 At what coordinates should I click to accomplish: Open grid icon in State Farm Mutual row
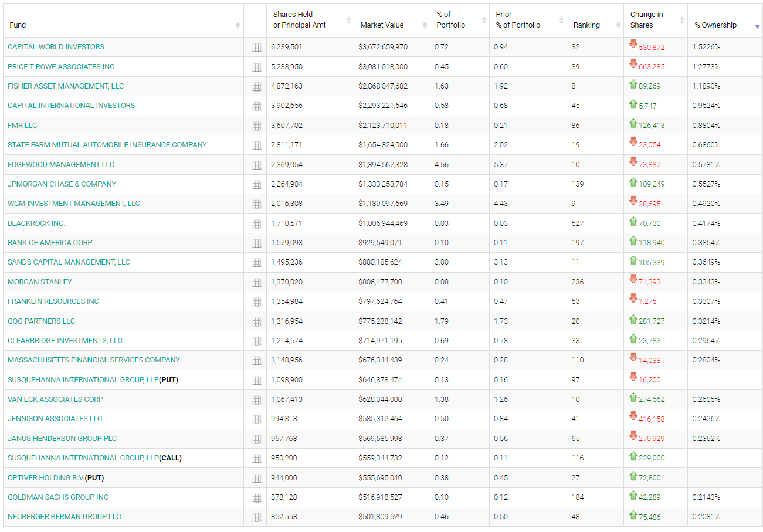point(256,145)
